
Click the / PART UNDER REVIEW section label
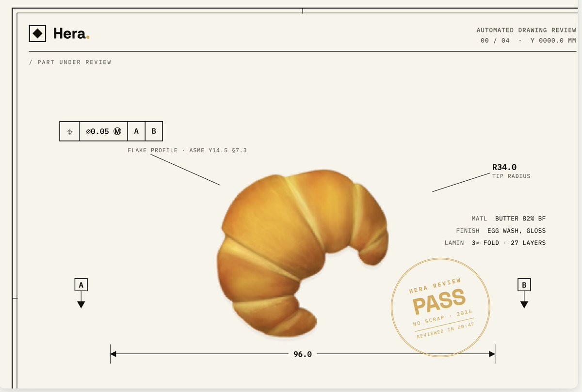point(70,62)
